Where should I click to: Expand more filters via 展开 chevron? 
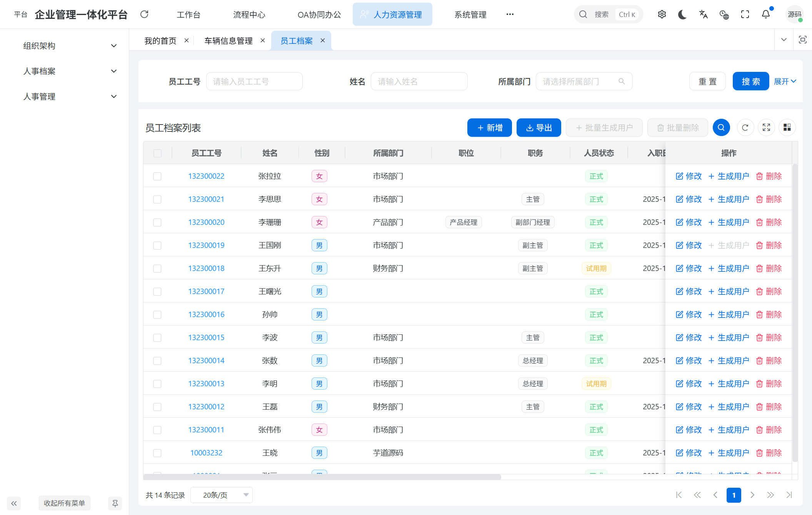tap(785, 81)
